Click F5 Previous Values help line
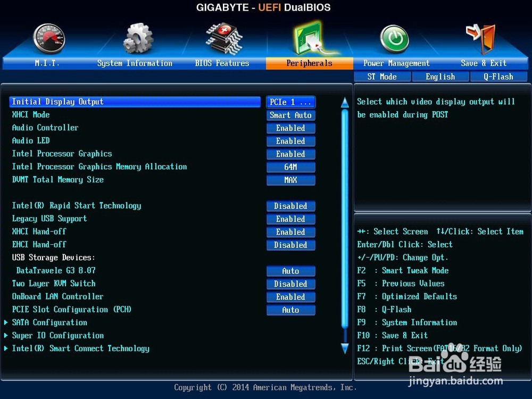Image resolution: width=532 pixels, height=399 pixels. [x=401, y=284]
